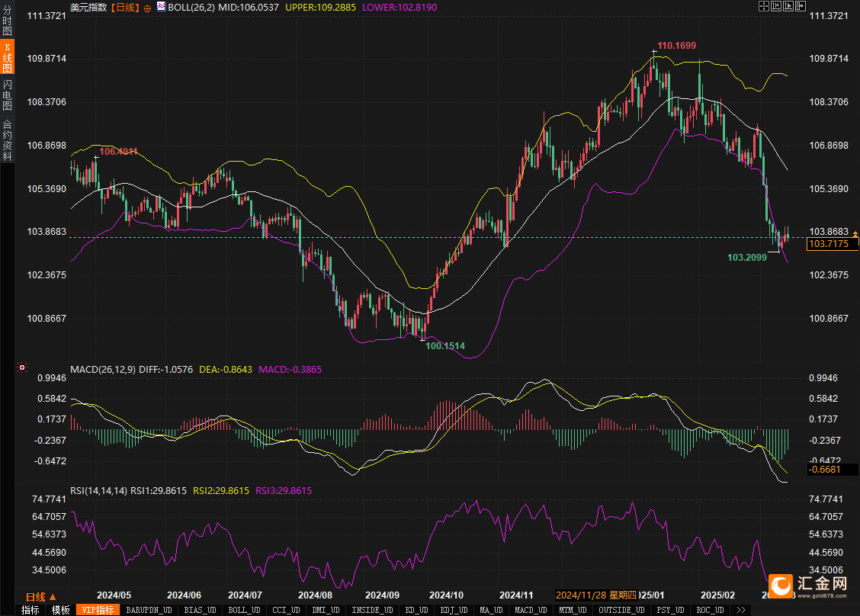Click the 110.1699 high price marker
This screenshot has height=616, width=860.
click(x=677, y=46)
